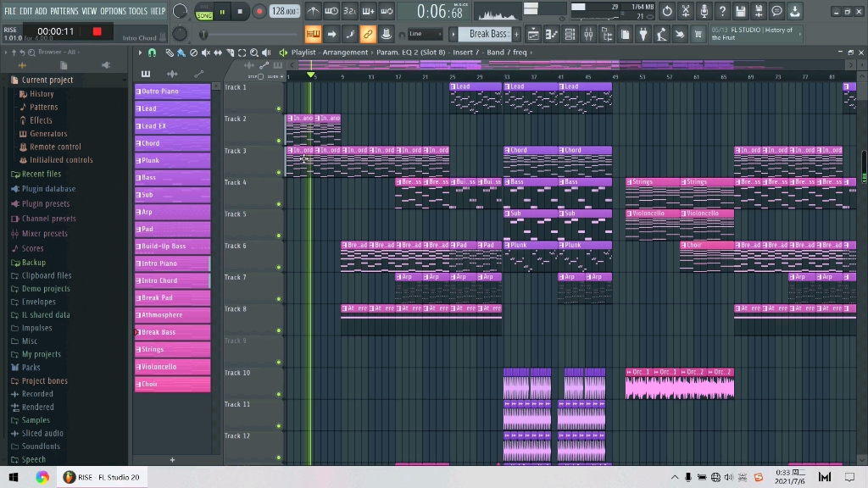This screenshot has height=488, width=868.
Task: Toggle the browser view button
Action: tap(607, 34)
